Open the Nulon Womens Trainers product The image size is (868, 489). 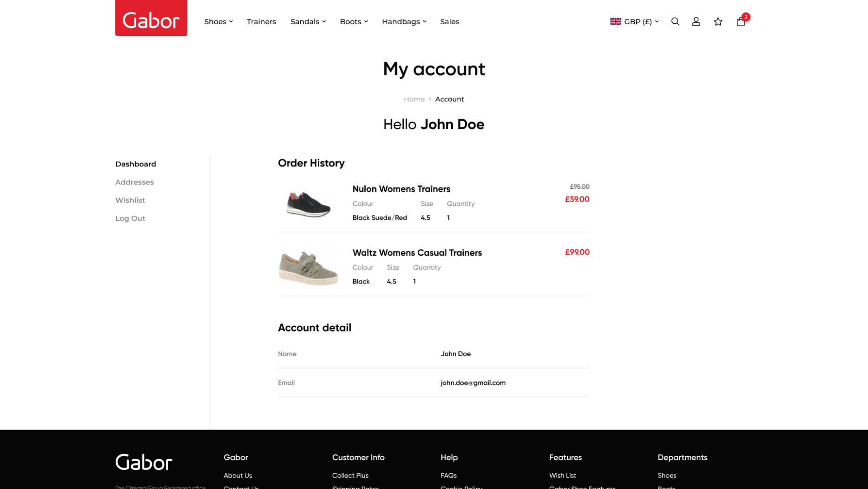coord(401,189)
